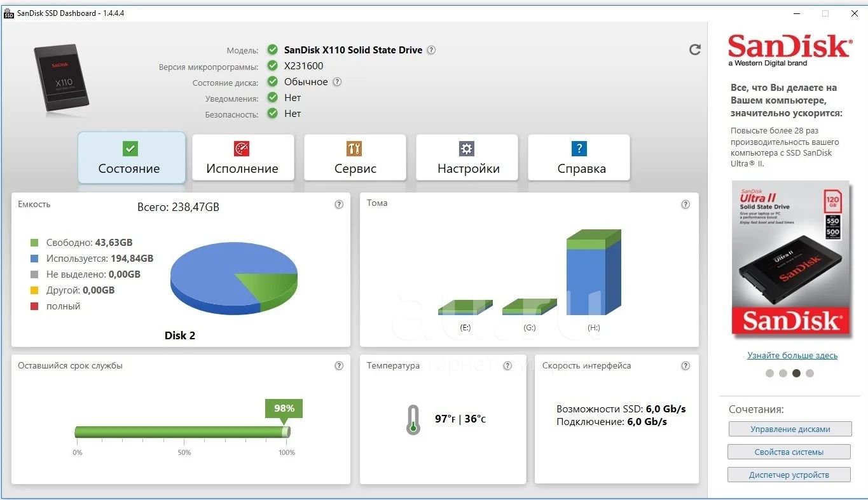The height and width of the screenshot is (500, 868).
Task: Close the SanDisk Dashboard window
Action: click(854, 13)
